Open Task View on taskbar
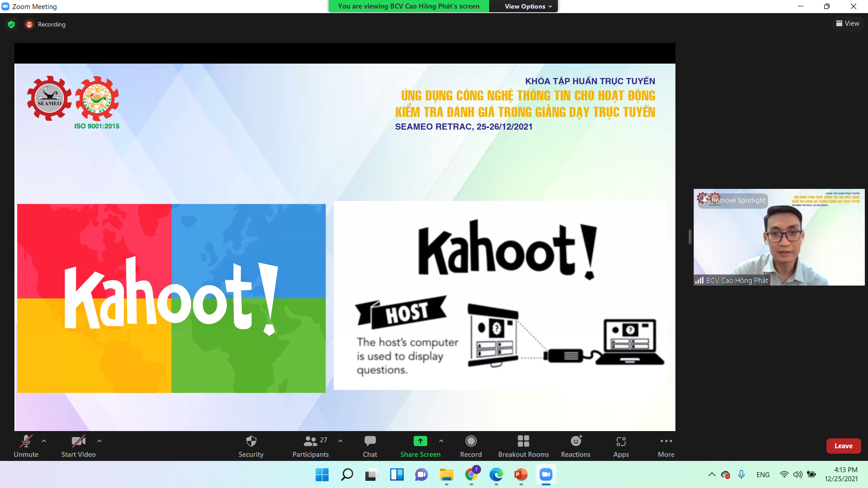The height and width of the screenshot is (488, 868). pyautogui.click(x=372, y=474)
